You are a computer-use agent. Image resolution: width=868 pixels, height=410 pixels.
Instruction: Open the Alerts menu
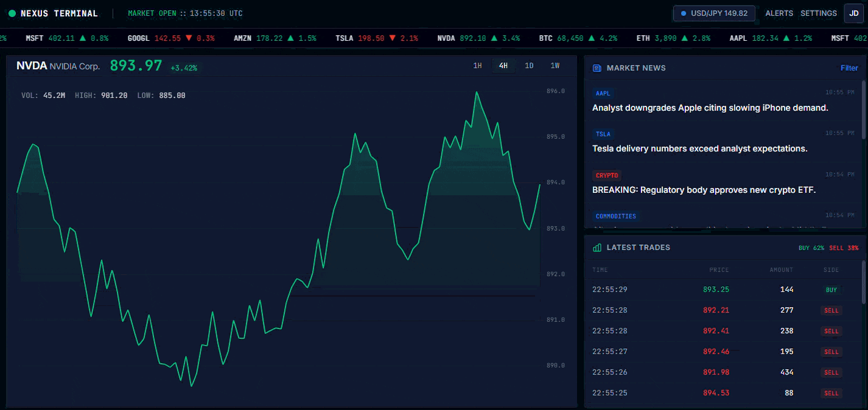point(779,13)
